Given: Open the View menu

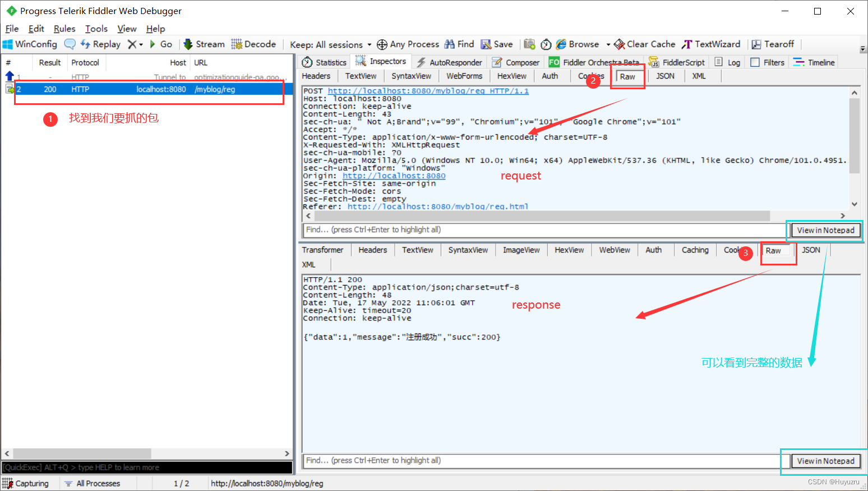Looking at the screenshot, I should 127,29.
